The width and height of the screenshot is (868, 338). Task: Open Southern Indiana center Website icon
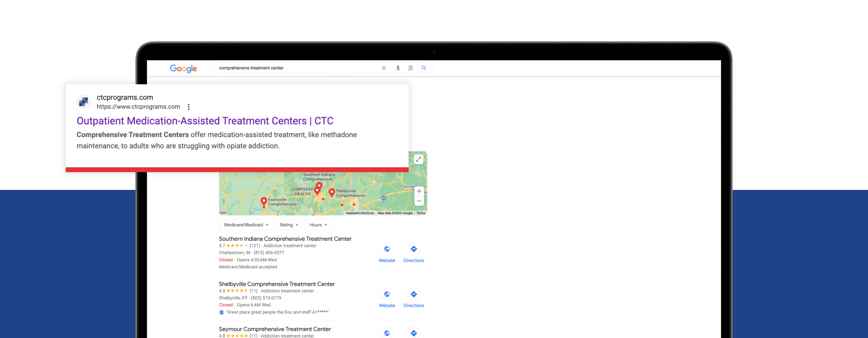click(387, 249)
